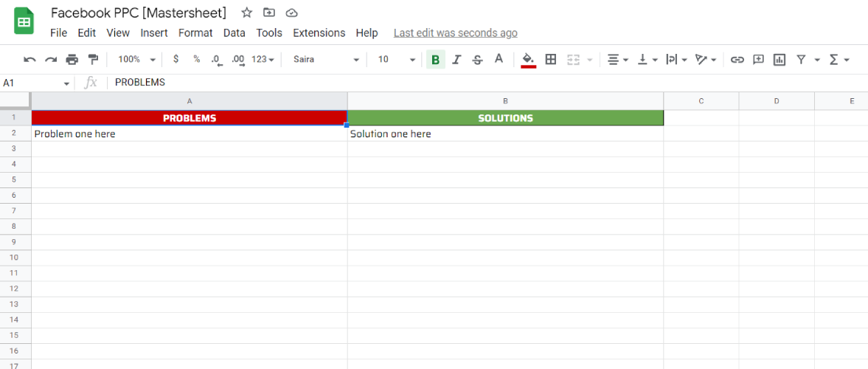The image size is (868, 369).
Task: Insert a chart
Action: tap(780, 59)
